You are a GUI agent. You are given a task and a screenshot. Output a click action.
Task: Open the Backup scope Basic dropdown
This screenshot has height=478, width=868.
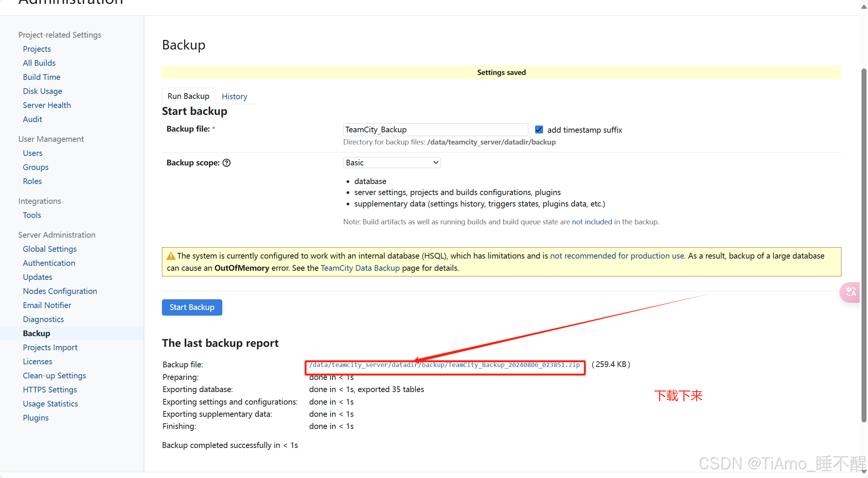pos(392,163)
